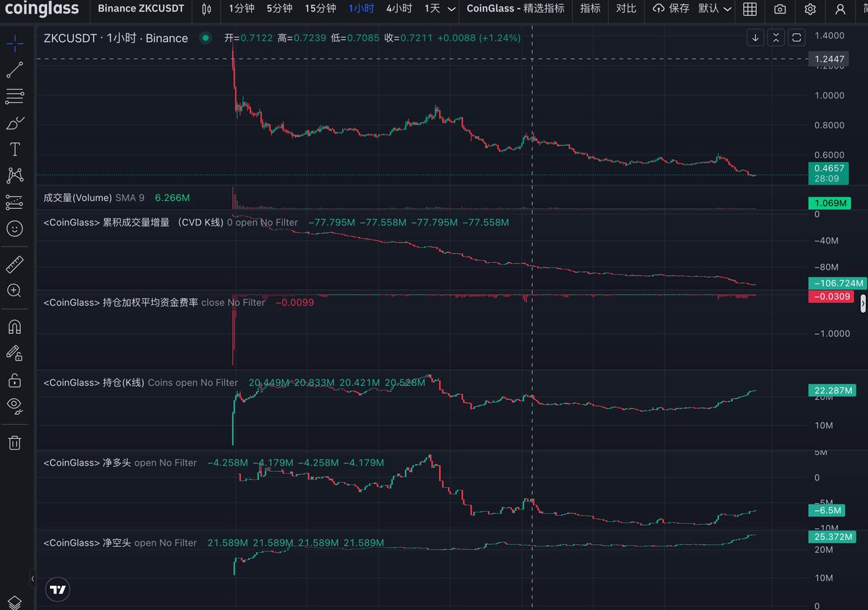Take a chart snapshot with camera
This screenshot has height=610, width=868.
(780, 9)
